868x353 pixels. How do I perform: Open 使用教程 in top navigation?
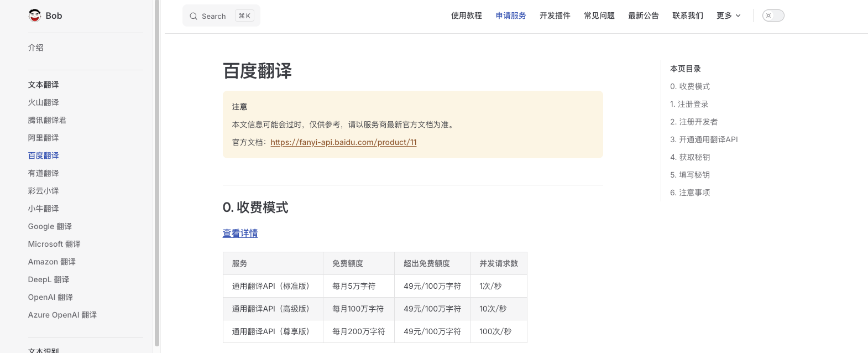(x=467, y=15)
